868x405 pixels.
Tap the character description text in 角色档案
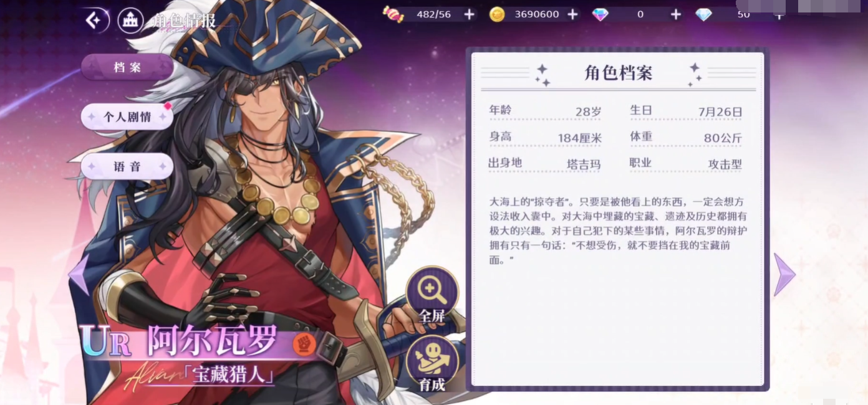(x=617, y=231)
